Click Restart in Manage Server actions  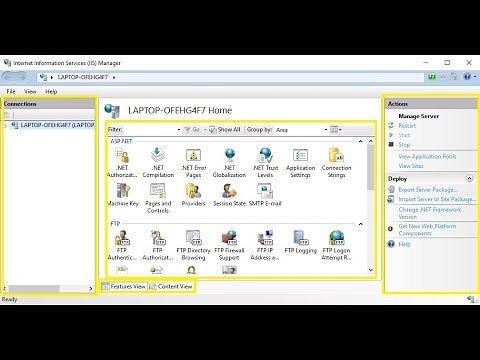pos(407,126)
